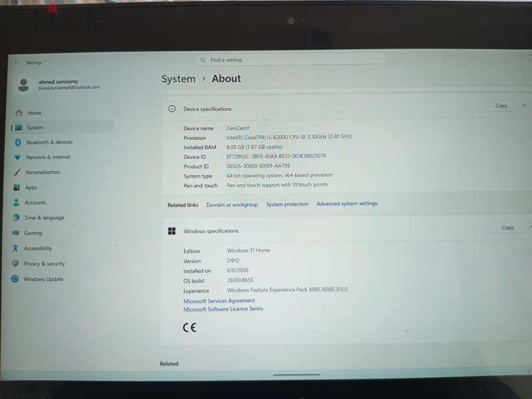Click the Windows logo in Windows specifications

(x=172, y=231)
